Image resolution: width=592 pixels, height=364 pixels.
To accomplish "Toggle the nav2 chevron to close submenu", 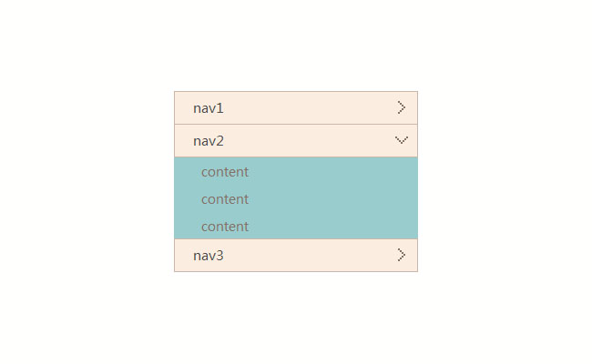I will 402,140.
